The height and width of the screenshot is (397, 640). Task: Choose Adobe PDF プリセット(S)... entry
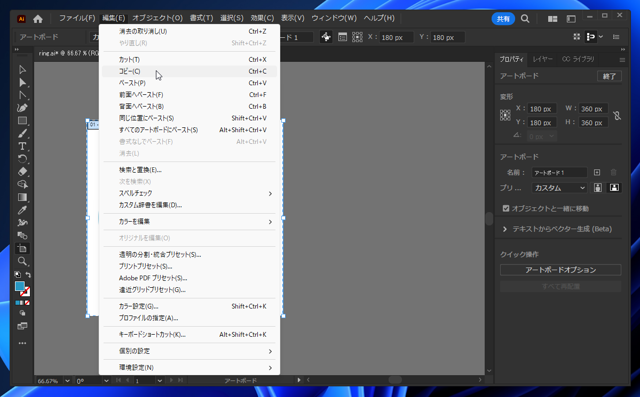pos(189,278)
